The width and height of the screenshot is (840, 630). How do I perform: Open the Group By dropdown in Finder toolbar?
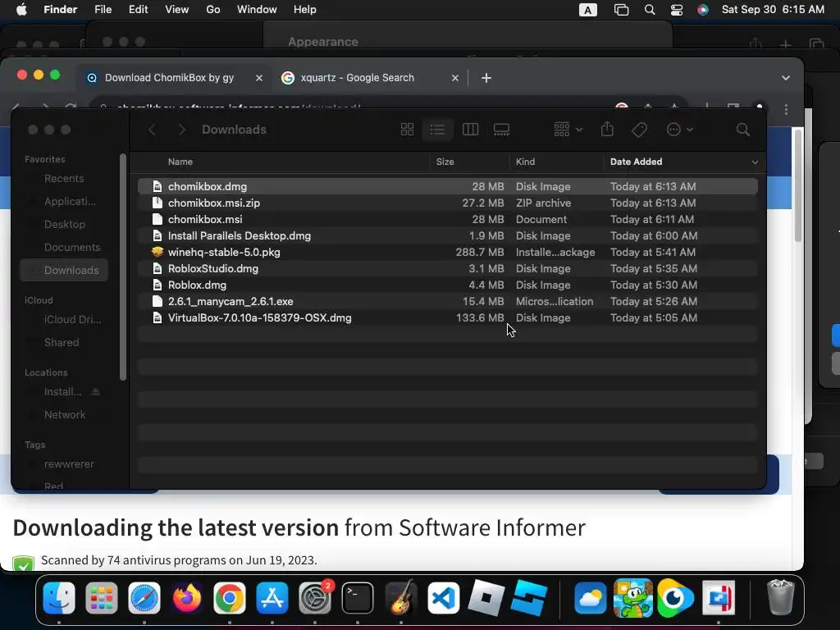568,130
